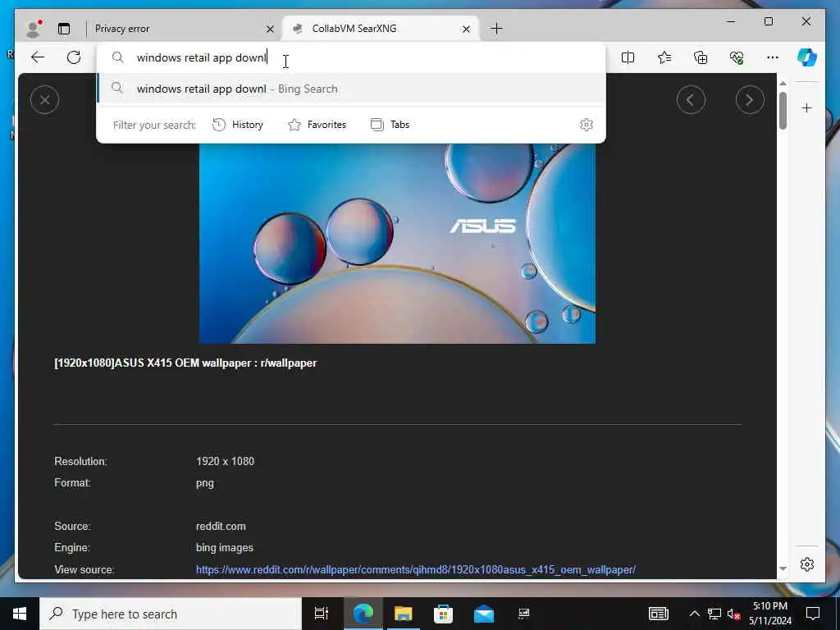This screenshot has width=840, height=630.
Task: Click the ASUS wallpaper preview image
Action: pos(397,243)
